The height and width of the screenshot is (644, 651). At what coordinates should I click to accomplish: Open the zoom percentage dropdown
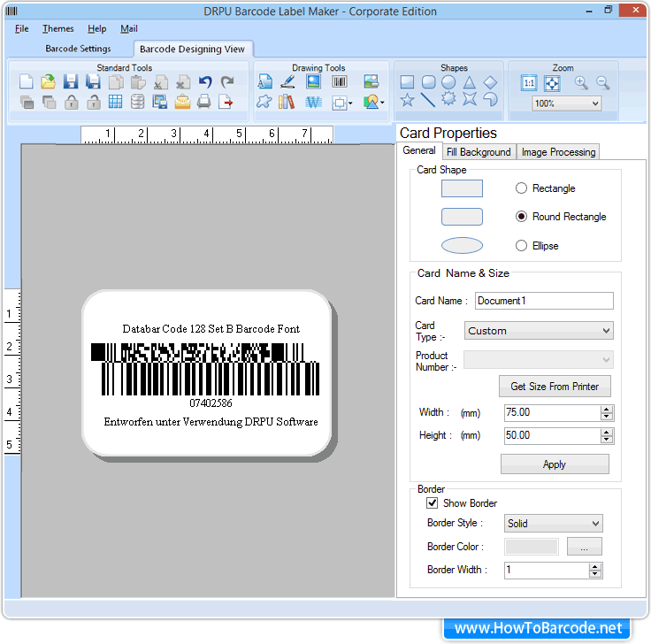click(x=566, y=103)
